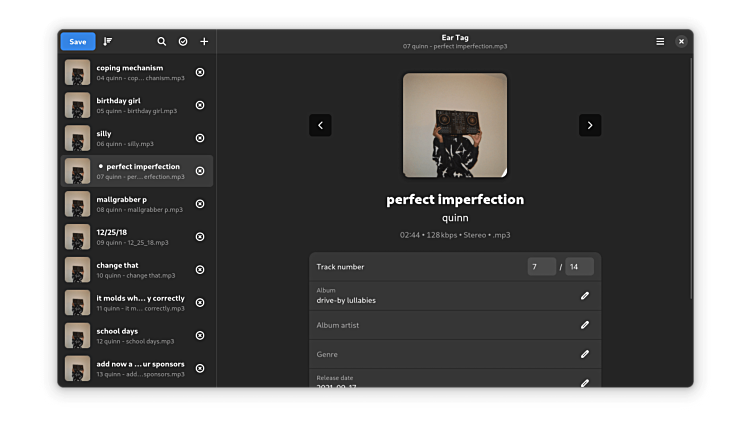Edit the Album artist field
Viewport: 752px width, 423px height.
(585, 325)
